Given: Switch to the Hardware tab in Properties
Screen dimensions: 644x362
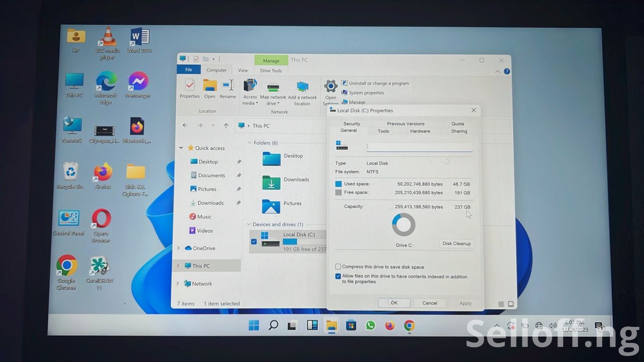Looking at the screenshot, I should tap(420, 131).
